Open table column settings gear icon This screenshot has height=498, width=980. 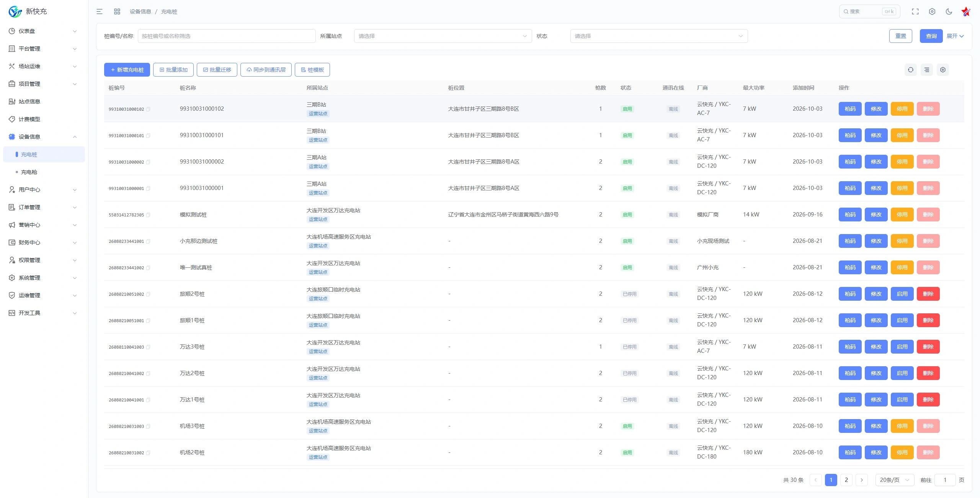[x=943, y=70]
